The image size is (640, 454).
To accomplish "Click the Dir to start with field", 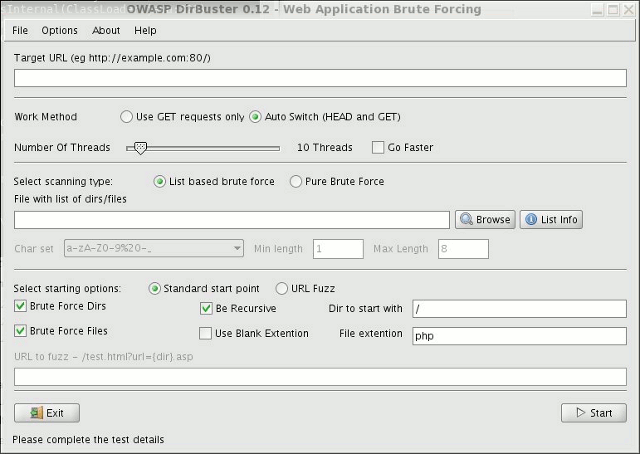I will (x=518, y=309).
